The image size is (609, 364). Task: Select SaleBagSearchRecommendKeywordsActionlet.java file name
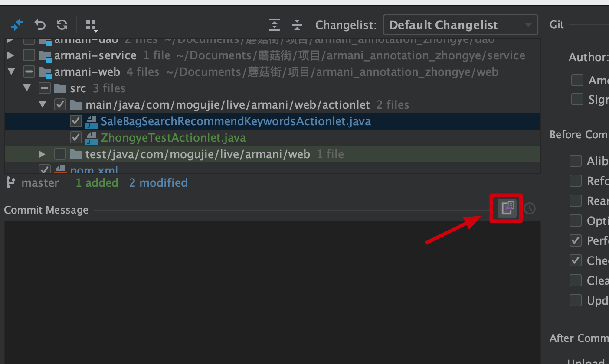tap(236, 121)
